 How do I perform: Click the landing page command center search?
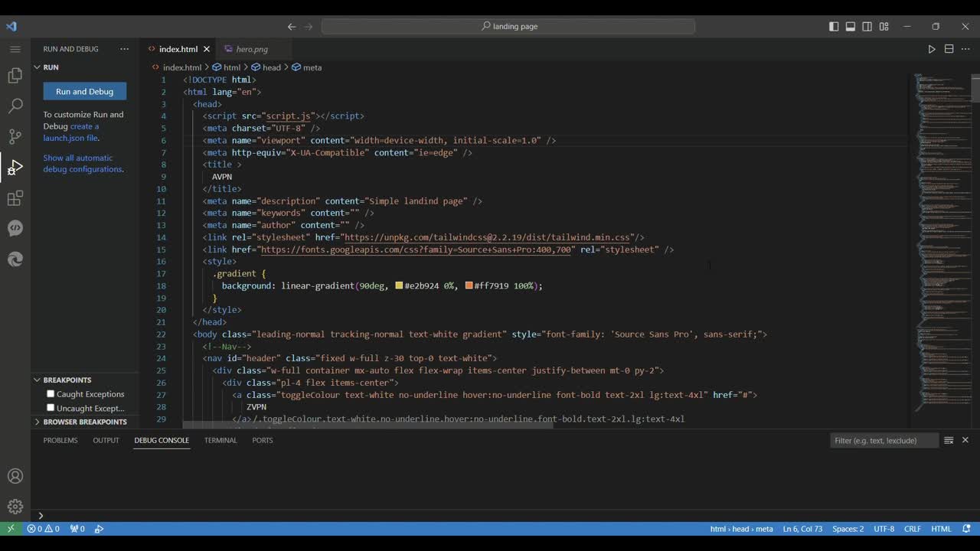pos(508,26)
